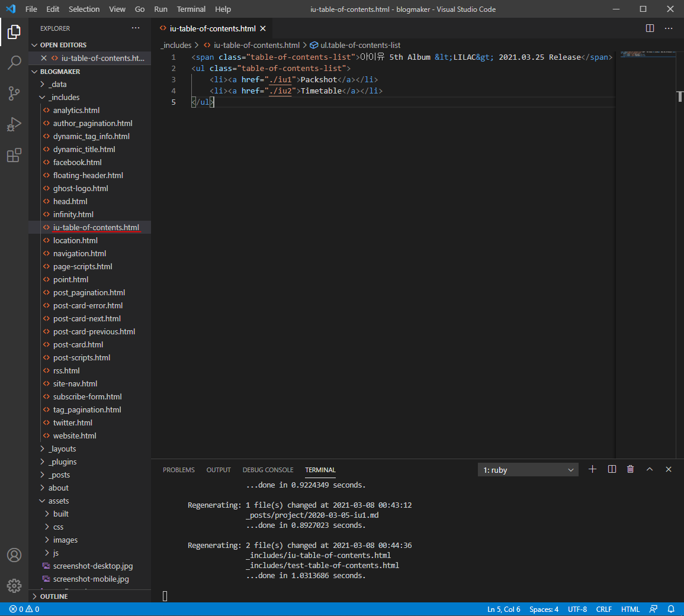Click the _includes breadcrumb
684x616 pixels.
176,45
